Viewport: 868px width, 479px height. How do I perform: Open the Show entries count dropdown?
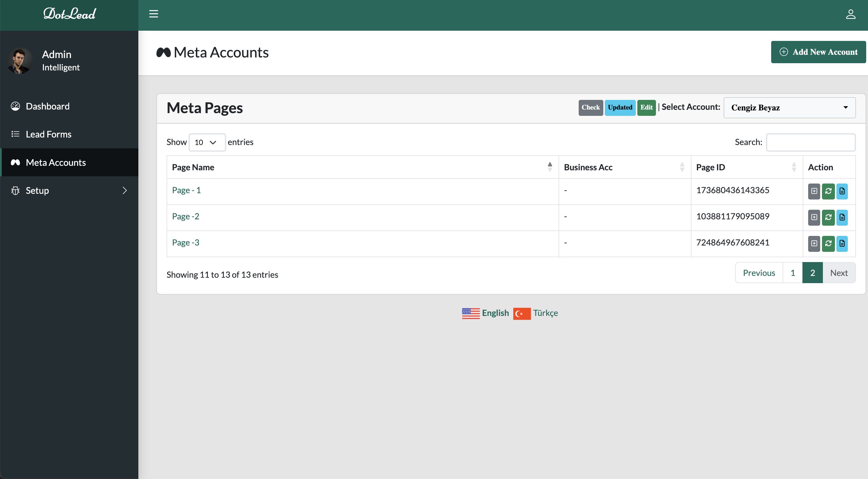[207, 142]
